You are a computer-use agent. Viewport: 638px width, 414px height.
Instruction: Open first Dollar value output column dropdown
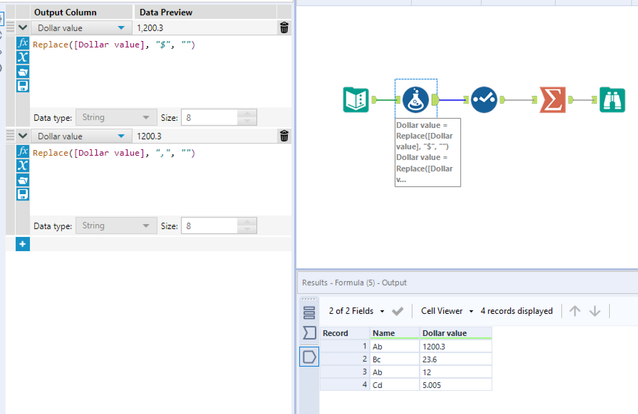pyautogui.click(x=121, y=28)
